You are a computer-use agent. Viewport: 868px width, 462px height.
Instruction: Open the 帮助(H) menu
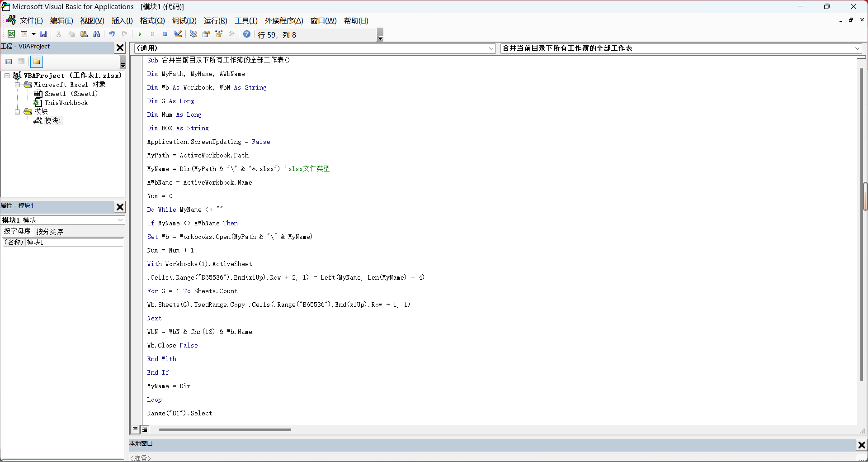356,21
